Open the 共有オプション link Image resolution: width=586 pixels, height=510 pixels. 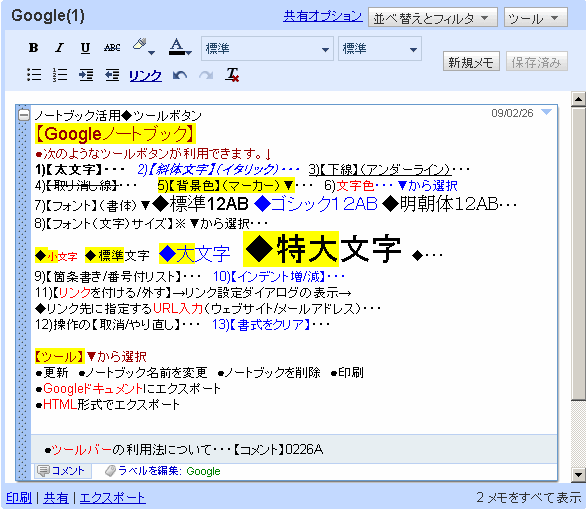323,16
